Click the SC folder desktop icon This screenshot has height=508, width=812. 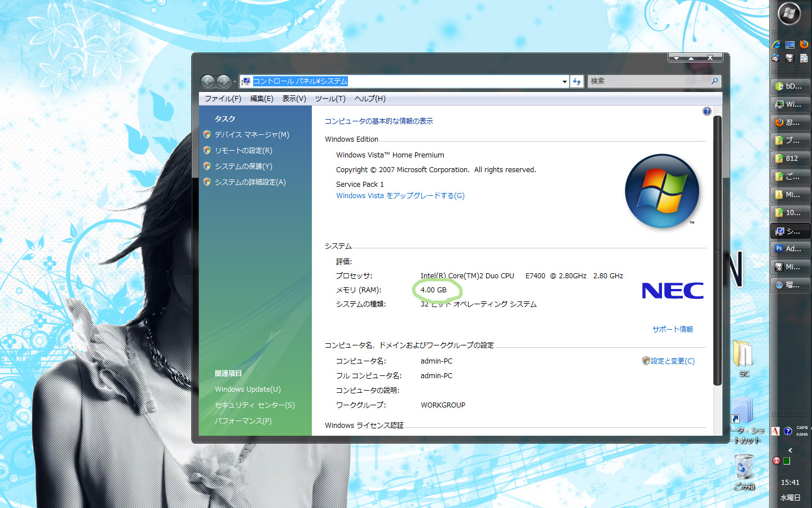(744, 359)
